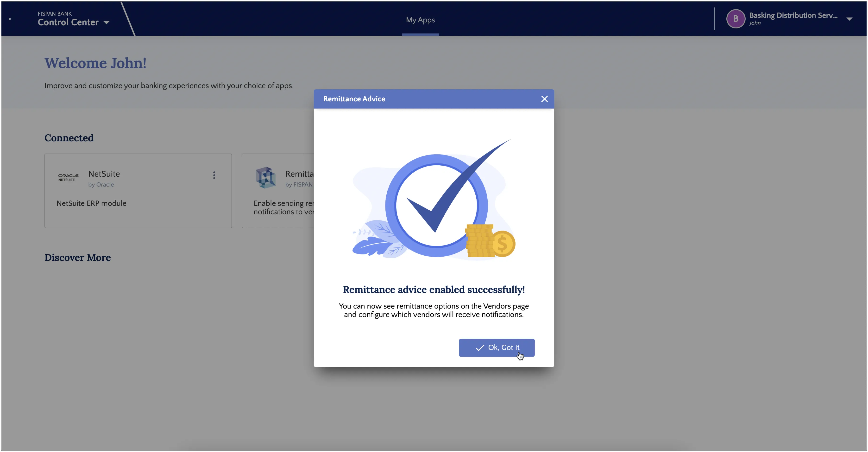This screenshot has height=452, width=868.
Task: Click the Connected section heading
Action: [x=69, y=138]
